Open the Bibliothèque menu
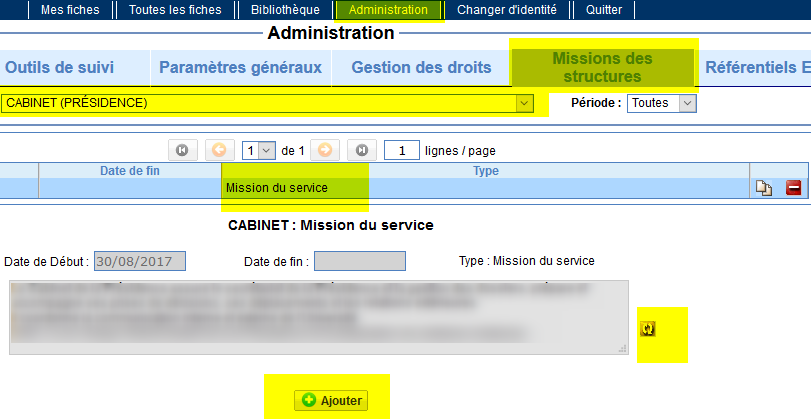This screenshot has width=811, height=419. tap(285, 10)
